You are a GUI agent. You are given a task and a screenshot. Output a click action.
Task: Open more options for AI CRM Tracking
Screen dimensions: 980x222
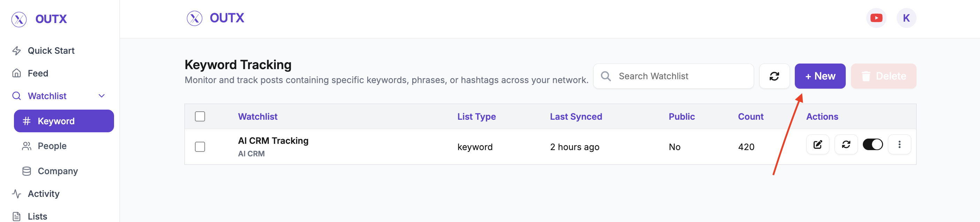(x=899, y=144)
